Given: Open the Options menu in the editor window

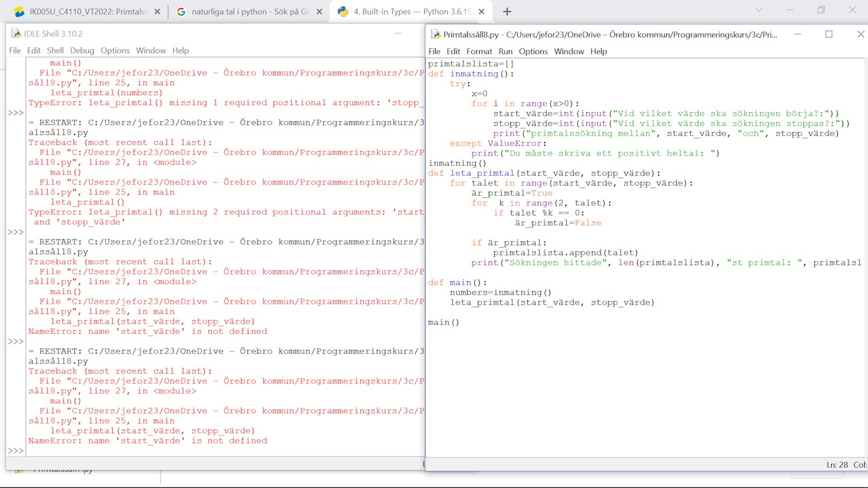Looking at the screenshot, I should [533, 52].
